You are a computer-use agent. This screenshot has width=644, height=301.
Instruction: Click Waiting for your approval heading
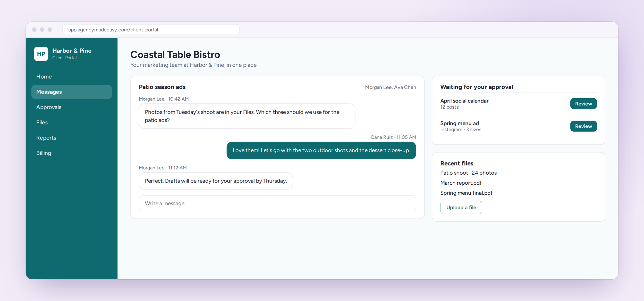477,87
